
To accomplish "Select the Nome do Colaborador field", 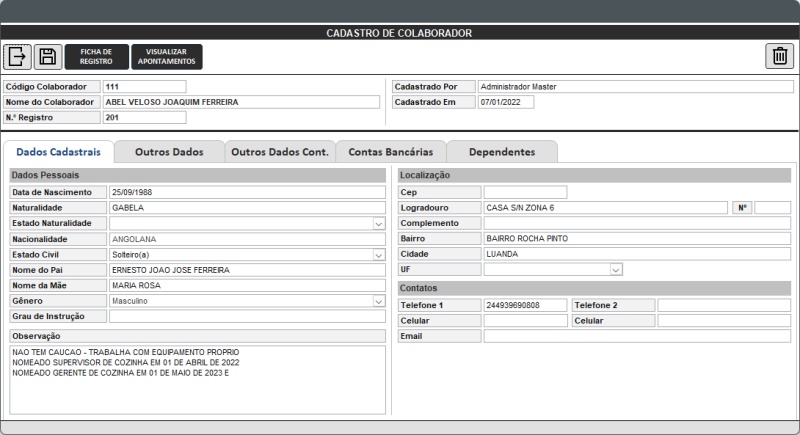I will pos(241,102).
